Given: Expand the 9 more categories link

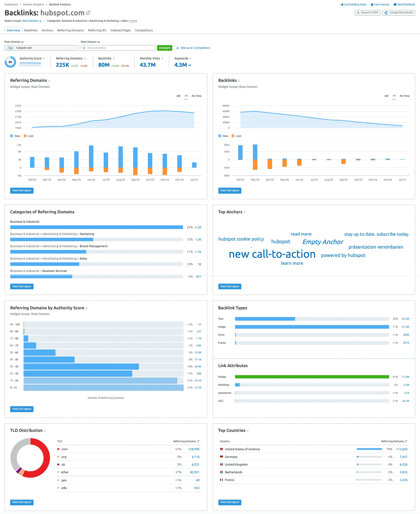Looking at the screenshot, I should (133, 21).
